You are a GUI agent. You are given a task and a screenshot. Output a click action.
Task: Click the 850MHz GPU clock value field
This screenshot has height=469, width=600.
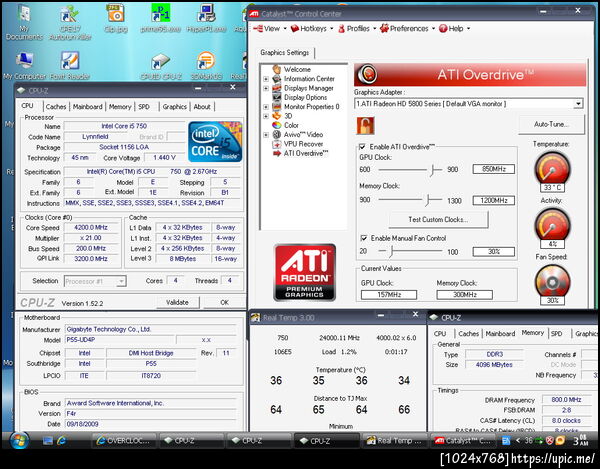click(494, 169)
